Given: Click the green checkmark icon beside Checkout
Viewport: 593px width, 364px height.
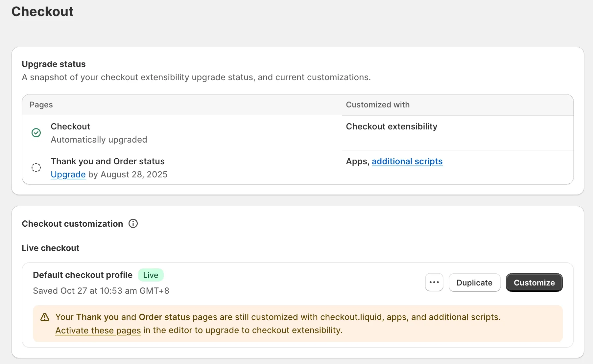Looking at the screenshot, I should [x=36, y=133].
